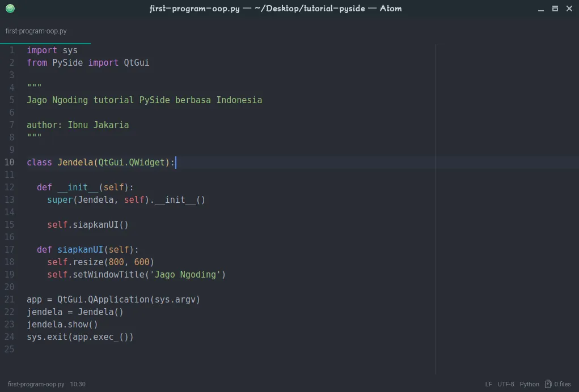Click the git diff document icon in status bar

[547, 384]
